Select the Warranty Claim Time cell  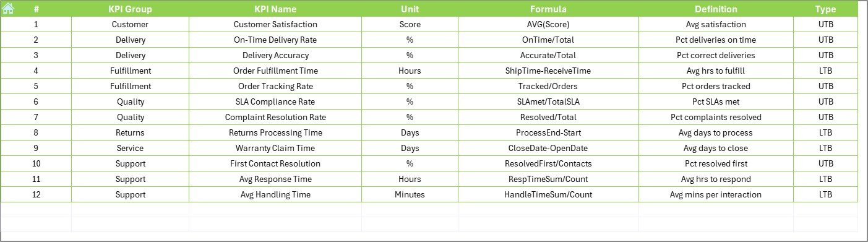(275, 149)
